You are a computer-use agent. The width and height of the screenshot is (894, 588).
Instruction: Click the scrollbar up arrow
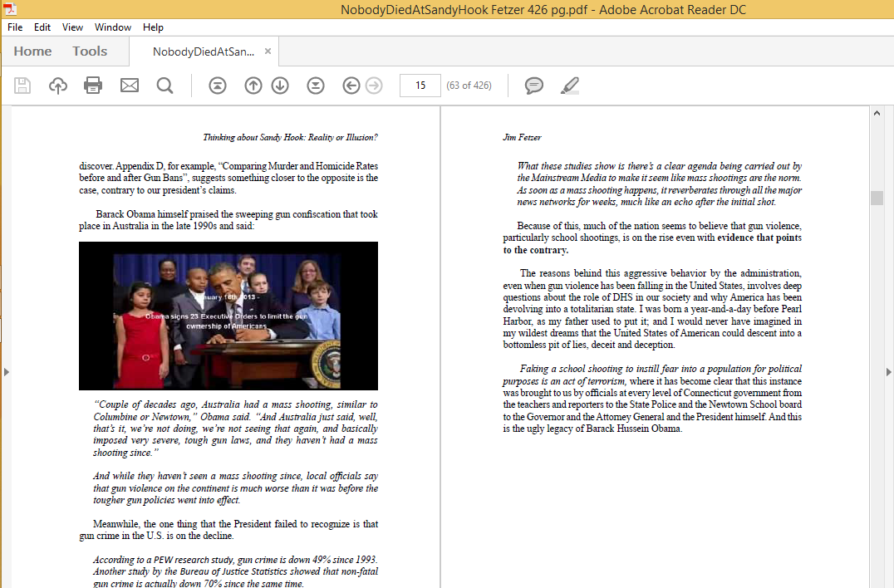click(877, 114)
